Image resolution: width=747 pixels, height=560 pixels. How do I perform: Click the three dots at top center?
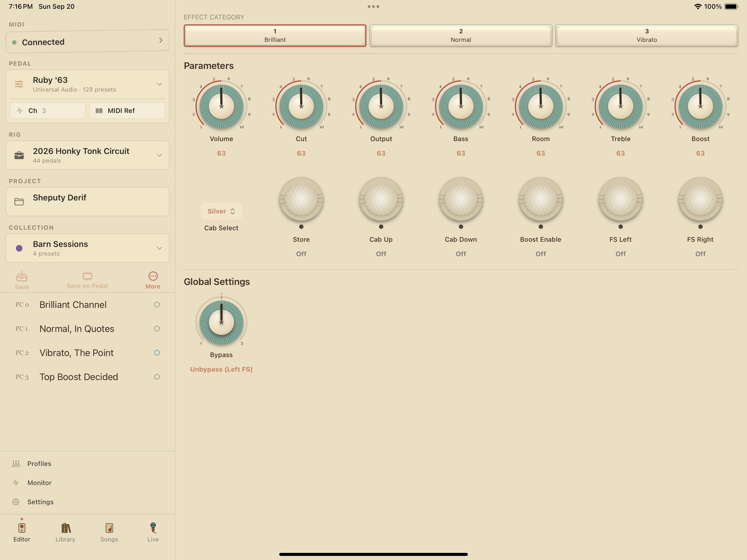(x=373, y=6)
